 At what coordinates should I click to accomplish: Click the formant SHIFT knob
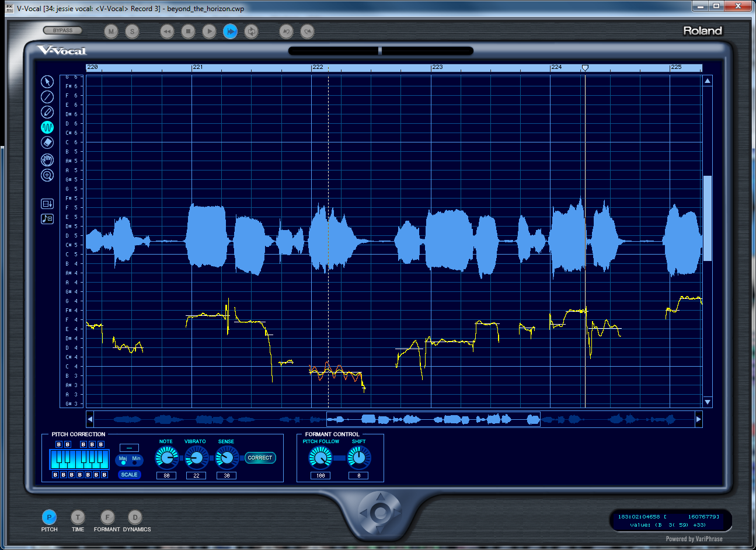(x=359, y=458)
